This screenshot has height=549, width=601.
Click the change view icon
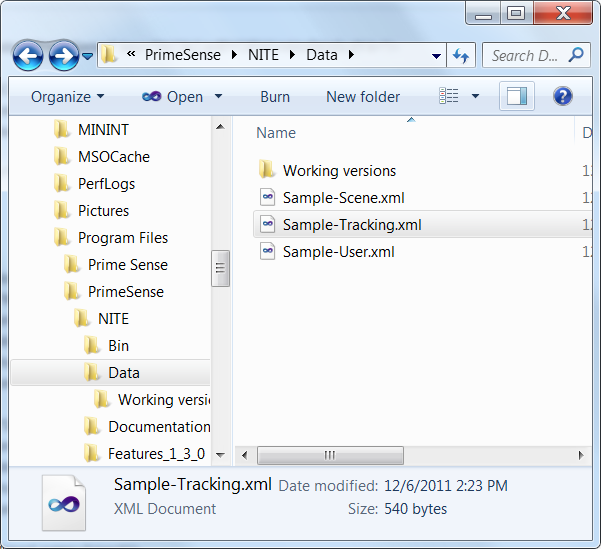coord(449,97)
